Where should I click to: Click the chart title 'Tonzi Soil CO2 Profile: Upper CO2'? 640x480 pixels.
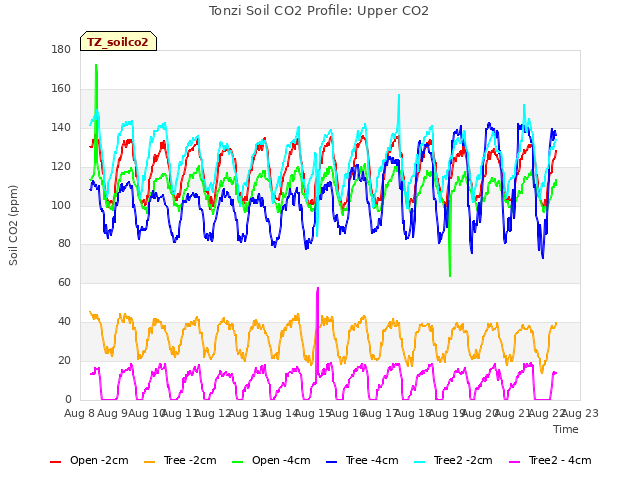[319, 11]
